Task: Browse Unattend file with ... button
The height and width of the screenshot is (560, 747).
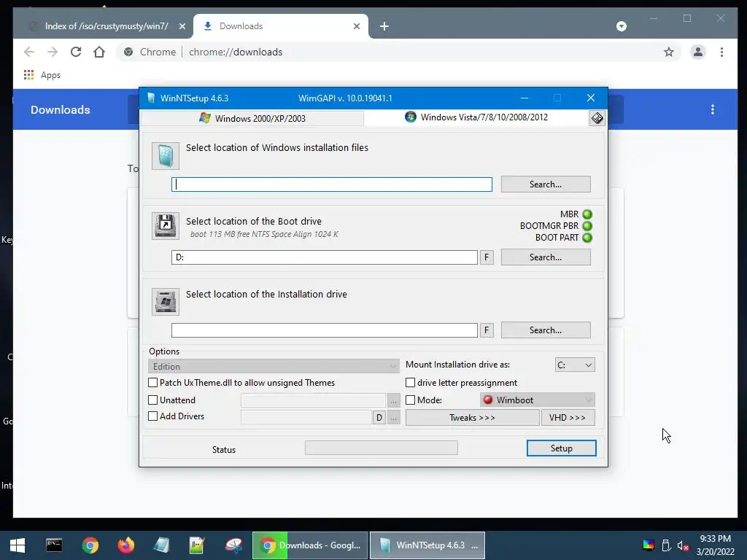Action: [393, 400]
